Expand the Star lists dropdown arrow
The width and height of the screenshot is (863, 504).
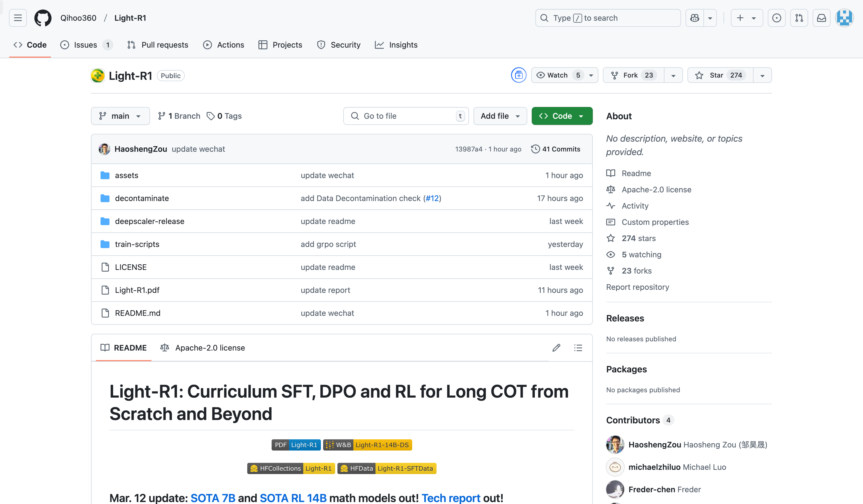762,75
